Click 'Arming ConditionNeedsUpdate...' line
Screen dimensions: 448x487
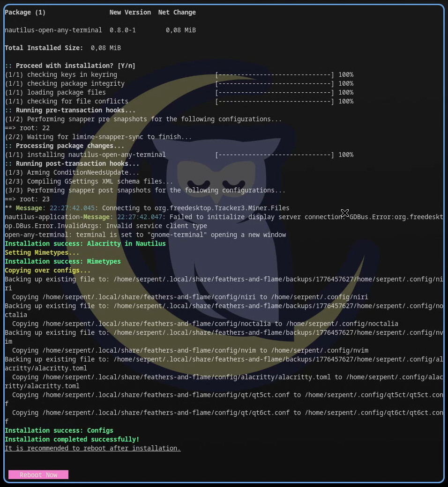pos(72,172)
